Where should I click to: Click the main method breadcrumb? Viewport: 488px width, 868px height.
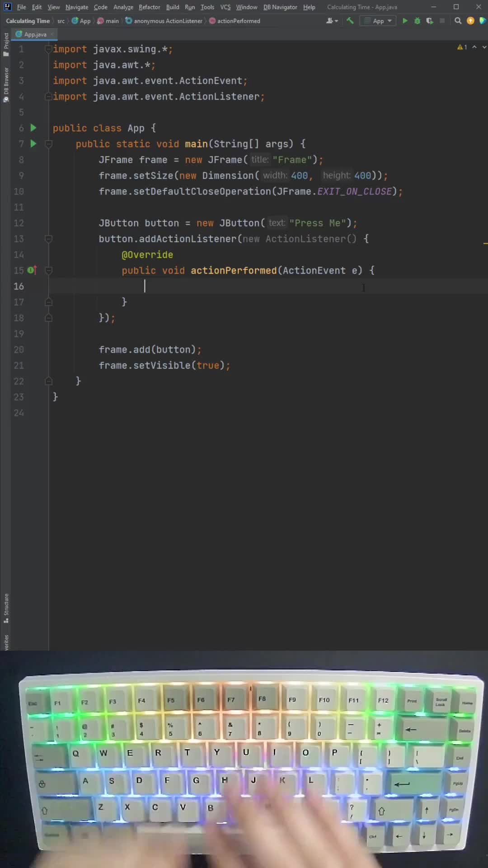click(x=108, y=21)
